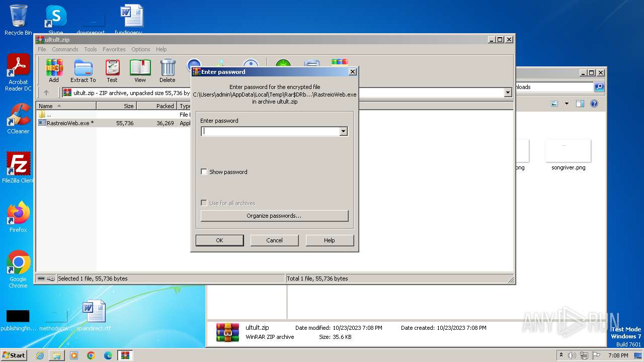Sort by Size column header

(x=116, y=106)
